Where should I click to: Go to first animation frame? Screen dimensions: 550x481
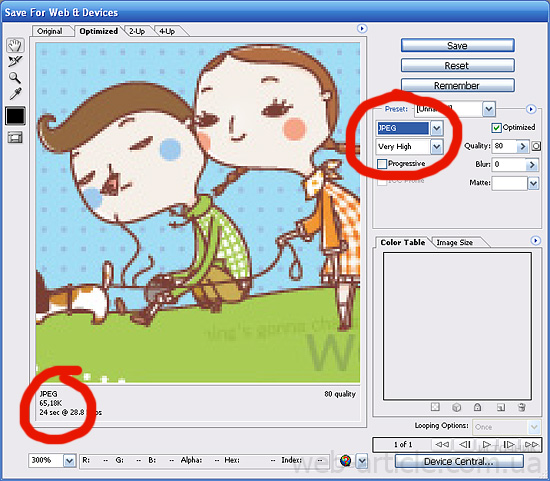442,445
